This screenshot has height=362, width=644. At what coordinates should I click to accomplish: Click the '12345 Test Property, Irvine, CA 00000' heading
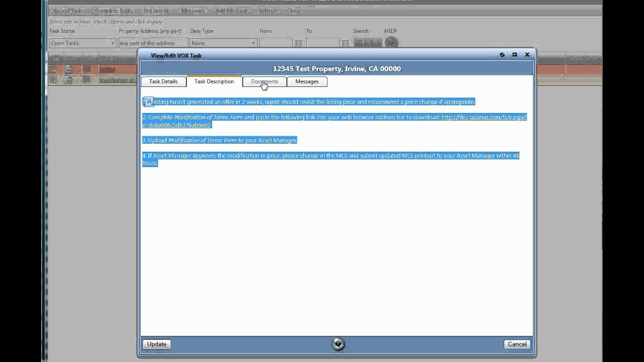[337, 69]
